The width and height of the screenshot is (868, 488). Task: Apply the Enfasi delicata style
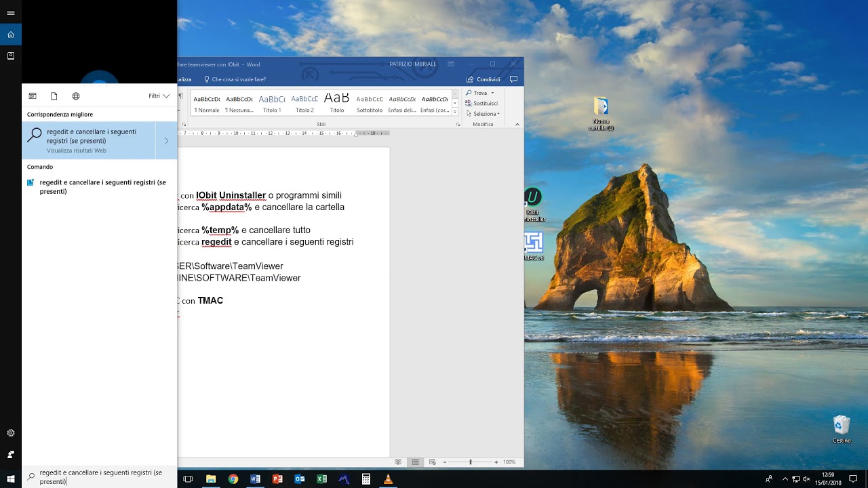[x=402, y=102]
